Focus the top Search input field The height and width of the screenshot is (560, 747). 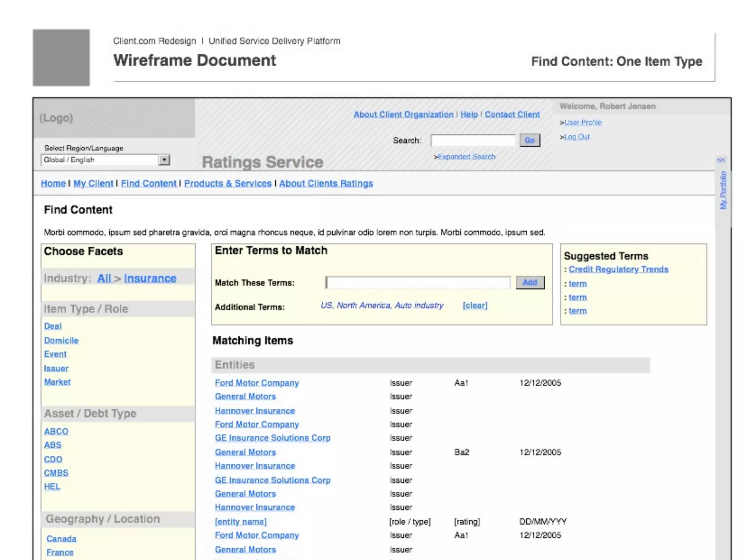pos(473,140)
